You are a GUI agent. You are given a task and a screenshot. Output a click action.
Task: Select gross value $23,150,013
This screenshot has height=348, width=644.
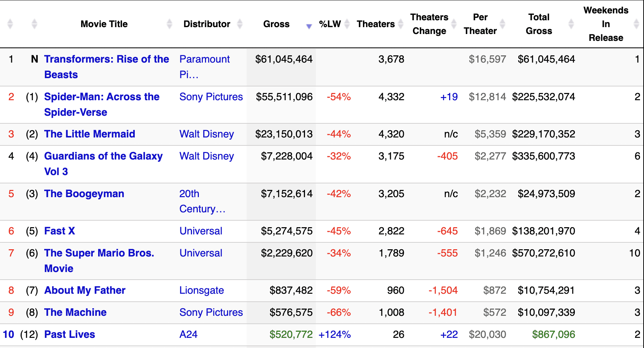[284, 134]
